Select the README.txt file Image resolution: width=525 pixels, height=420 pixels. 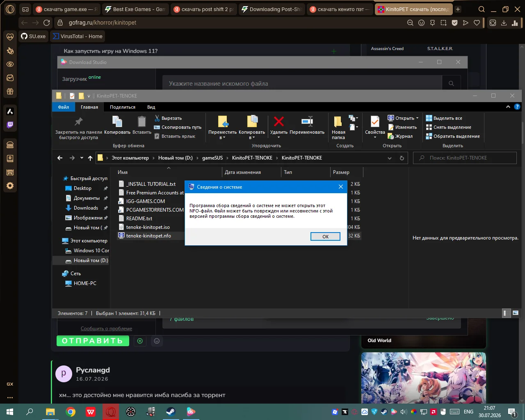coord(139,219)
